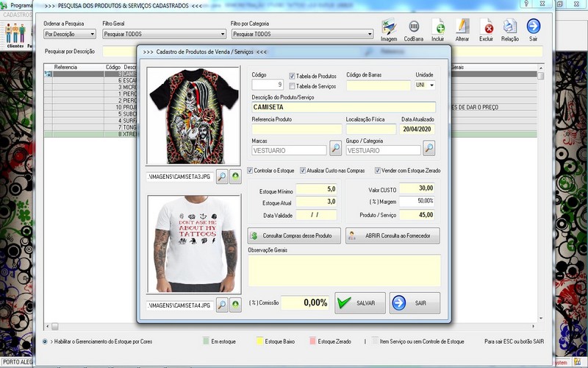Click the Estoque Mínimo field

(x=316, y=189)
